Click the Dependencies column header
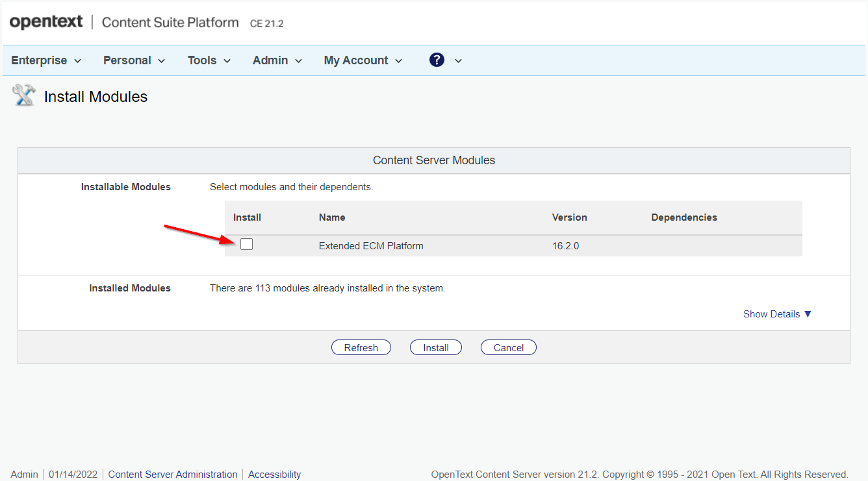This screenshot has height=481, width=868. tap(684, 217)
